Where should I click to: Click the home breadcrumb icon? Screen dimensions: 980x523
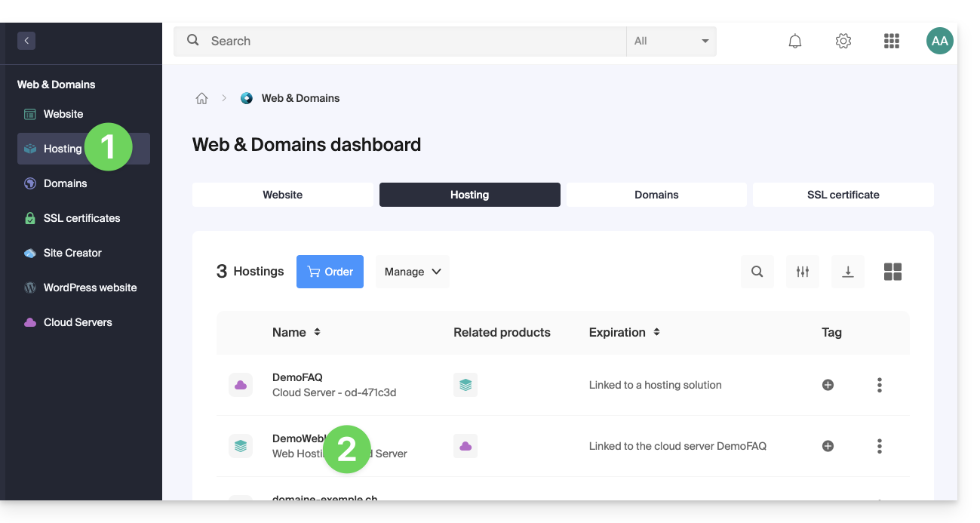click(201, 98)
